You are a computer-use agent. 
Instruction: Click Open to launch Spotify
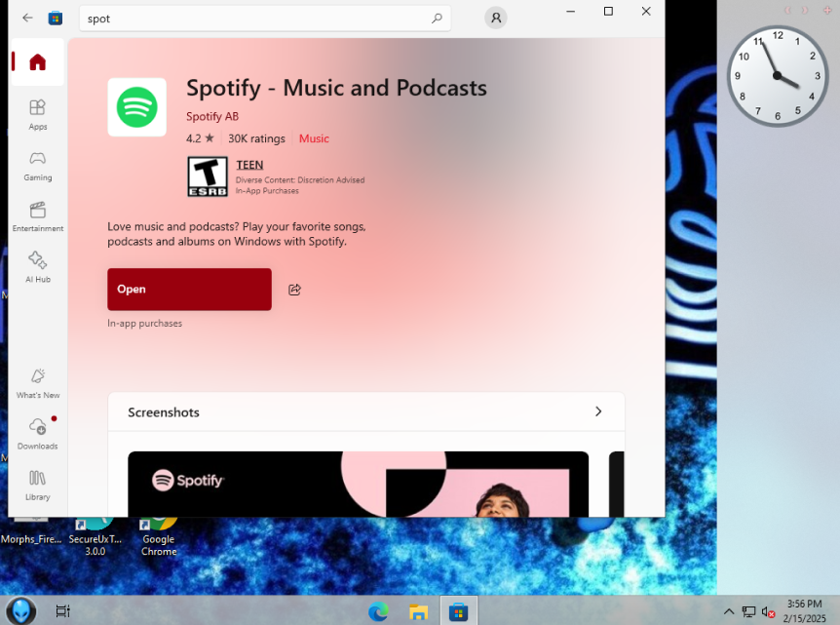pos(189,290)
